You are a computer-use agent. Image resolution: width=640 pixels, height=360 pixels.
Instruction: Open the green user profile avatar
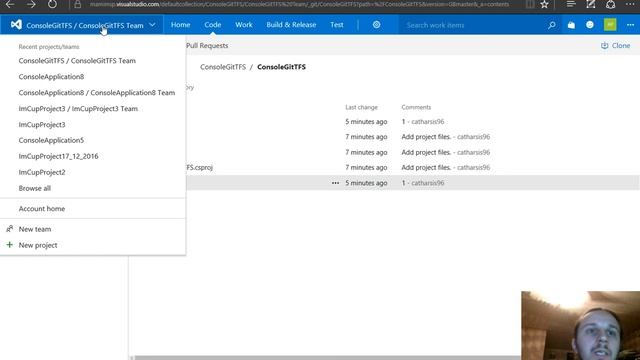click(x=610, y=25)
